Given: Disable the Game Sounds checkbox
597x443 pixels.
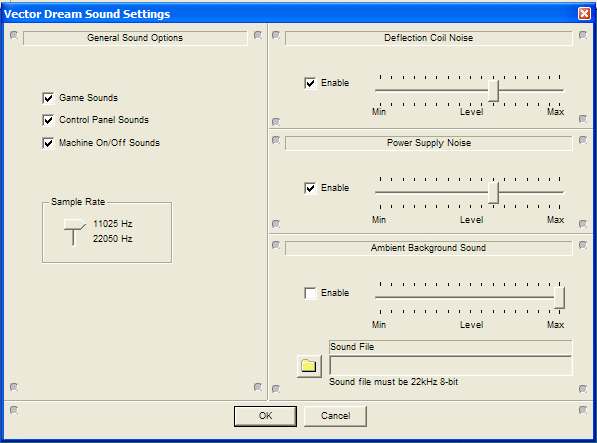Looking at the screenshot, I should (x=48, y=98).
